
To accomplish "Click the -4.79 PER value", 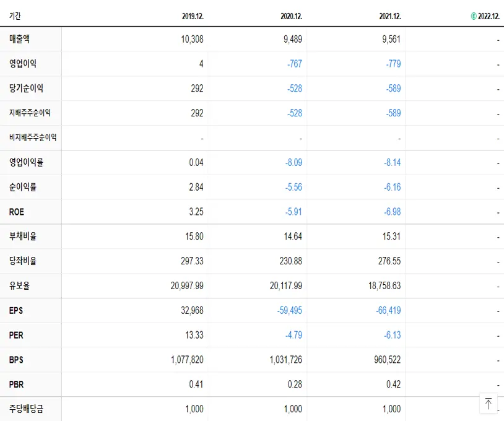I will [293, 335].
